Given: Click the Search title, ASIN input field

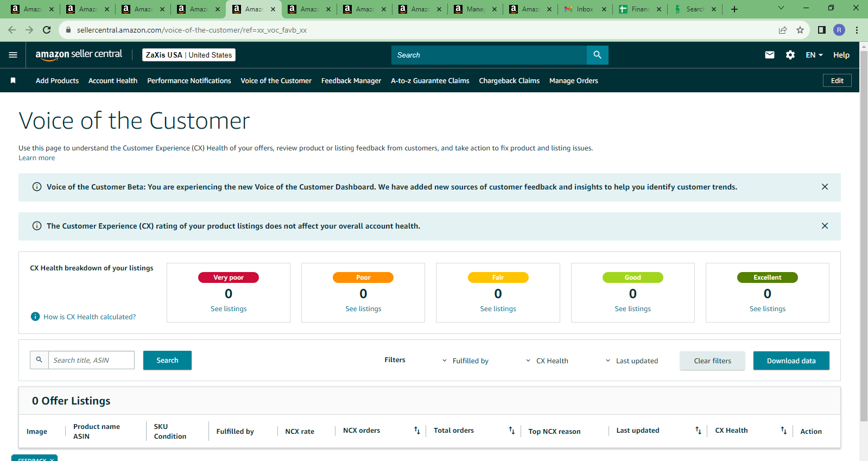Looking at the screenshot, I should pos(91,360).
